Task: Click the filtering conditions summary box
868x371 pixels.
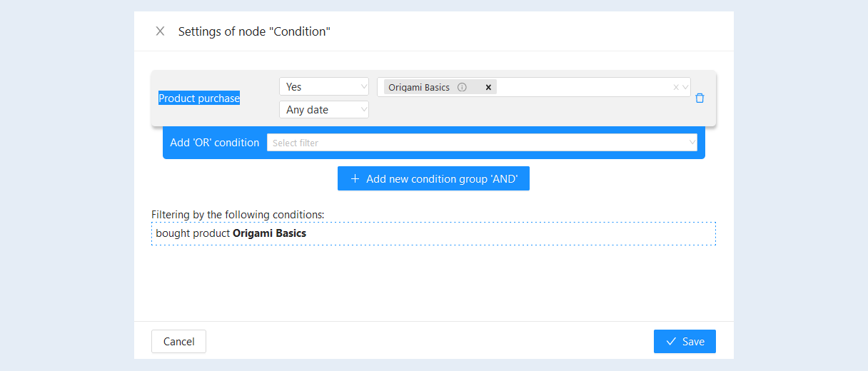Action: 433,233
